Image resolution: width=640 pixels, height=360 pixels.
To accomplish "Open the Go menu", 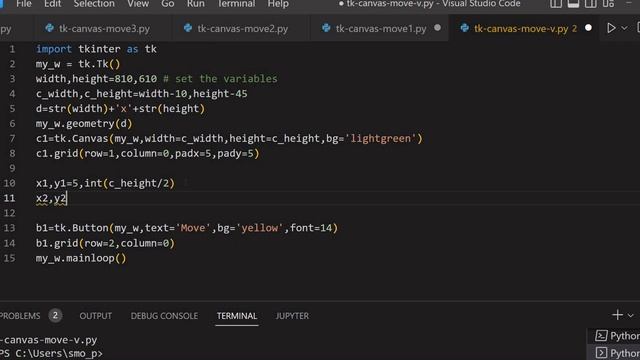I will 167,4.
